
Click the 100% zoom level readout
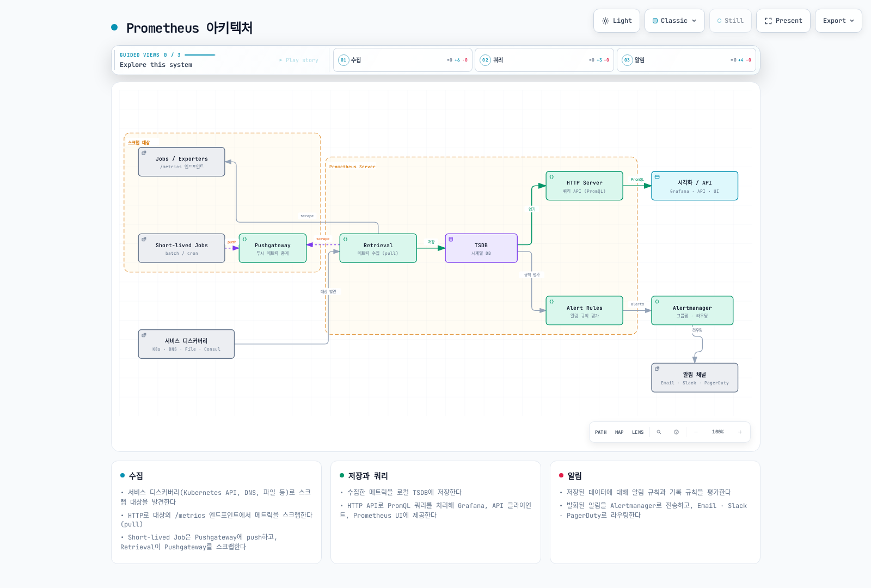(x=718, y=432)
